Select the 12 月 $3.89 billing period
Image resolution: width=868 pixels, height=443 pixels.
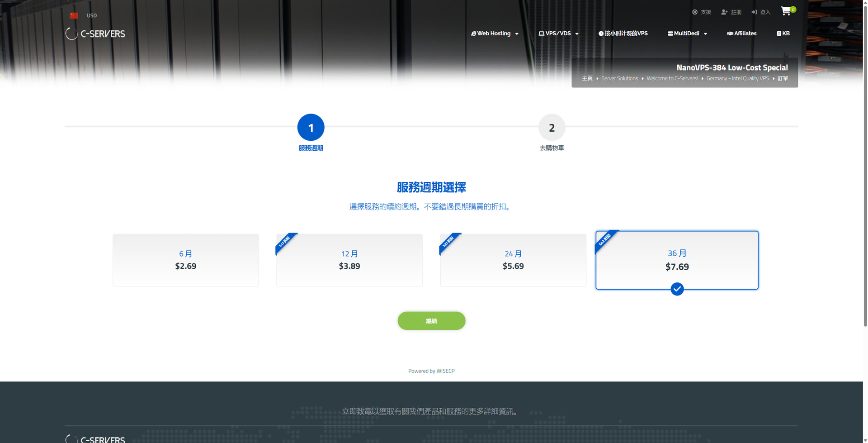[349, 260]
